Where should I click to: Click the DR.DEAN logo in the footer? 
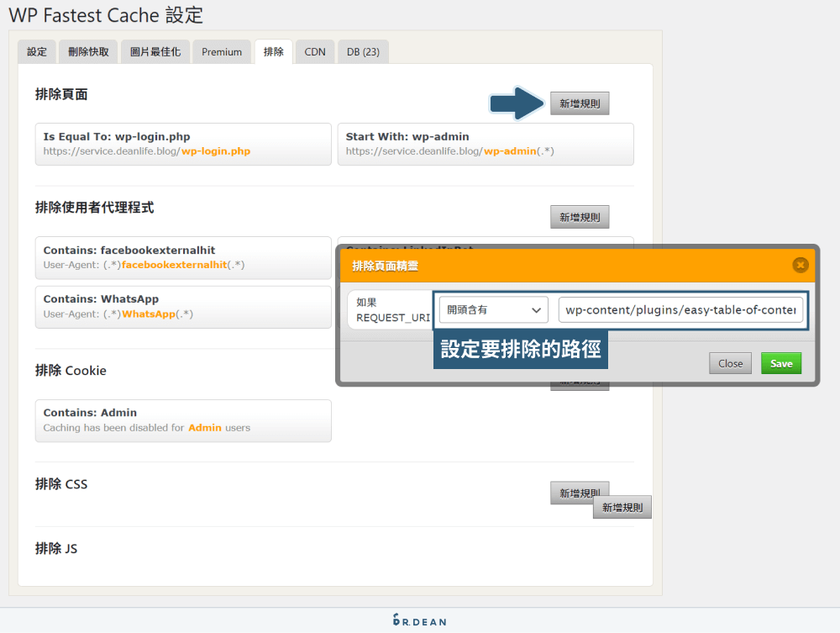click(x=417, y=623)
